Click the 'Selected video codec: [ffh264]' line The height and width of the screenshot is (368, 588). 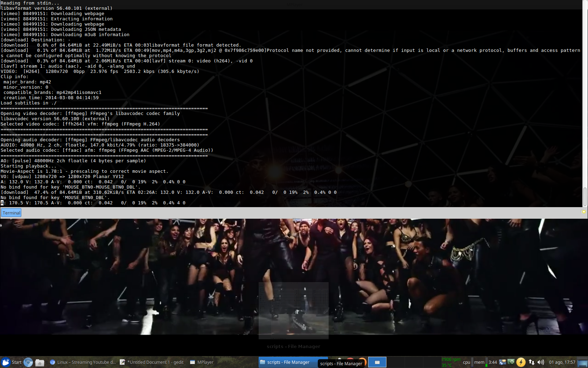(x=80, y=124)
